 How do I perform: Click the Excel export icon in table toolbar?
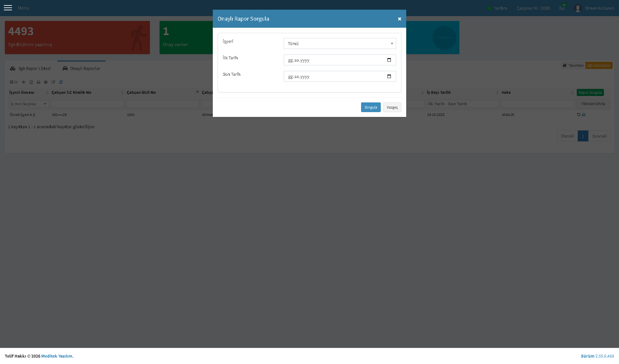point(31,82)
